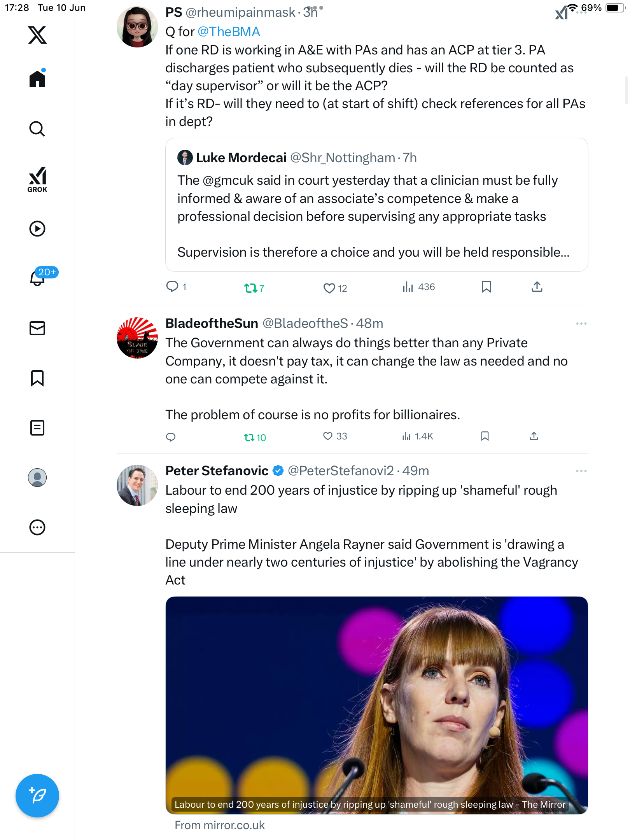Open Messages envelope icon
The width and height of the screenshot is (630, 840).
point(37,328)
